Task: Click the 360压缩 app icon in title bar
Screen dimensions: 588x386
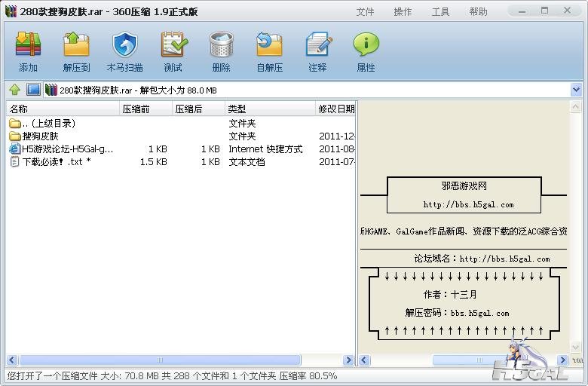Action: coord(11,11)
